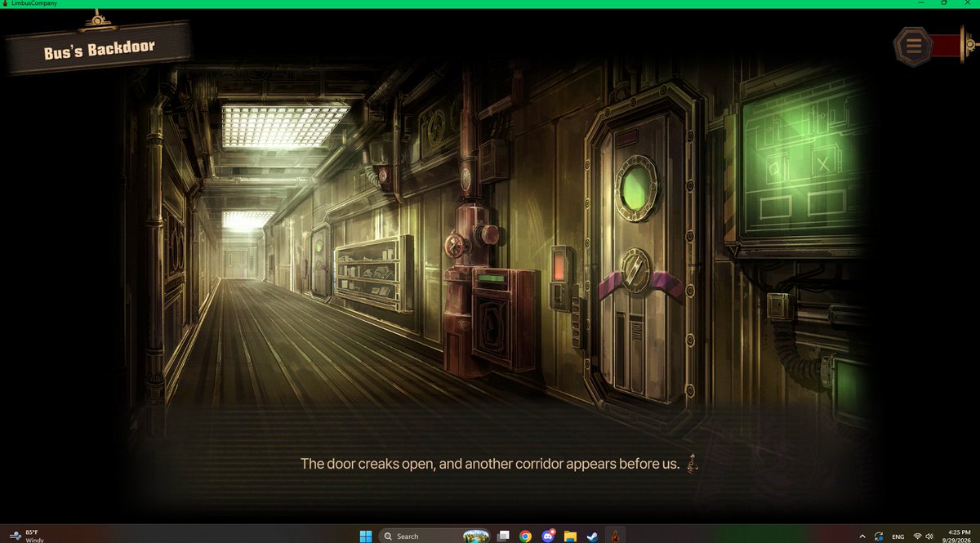Click the Windows Start button
Image resolution: width=980 pixels, height=543 pixels.
(x=366, y=536)
